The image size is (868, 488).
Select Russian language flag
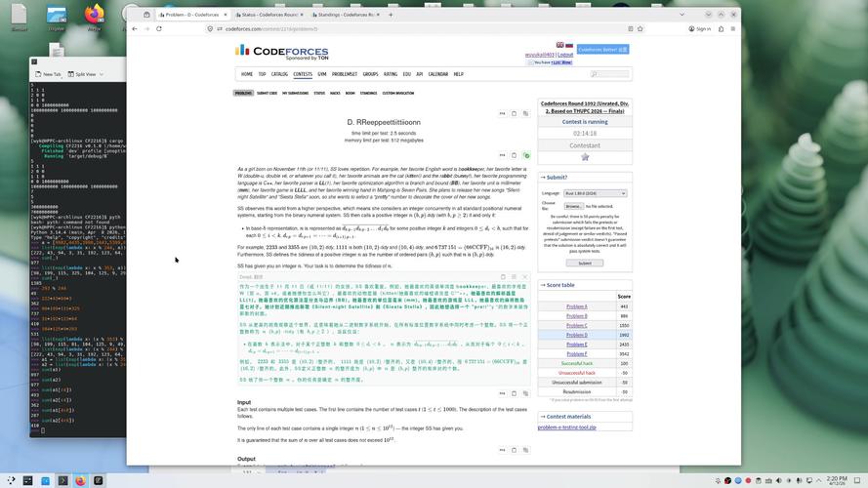click(x=569, y=45)
